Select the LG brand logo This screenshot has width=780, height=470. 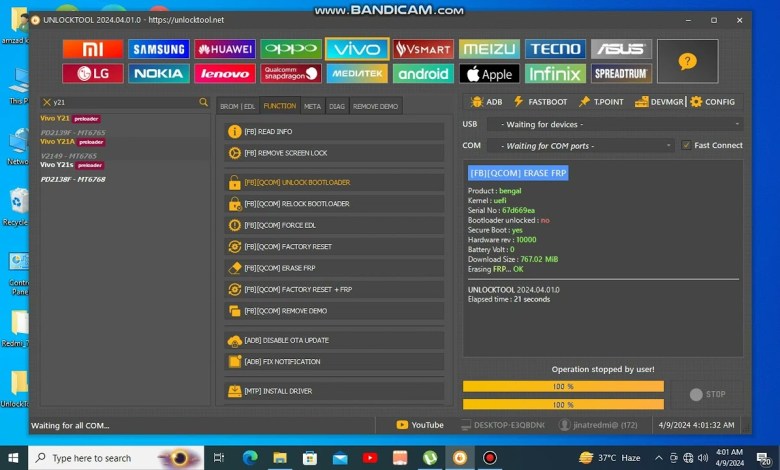pos(93,74)
